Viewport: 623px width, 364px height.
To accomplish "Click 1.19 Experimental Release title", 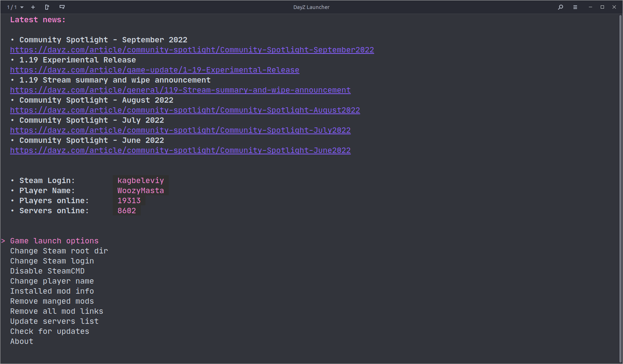I will (78, 60).
